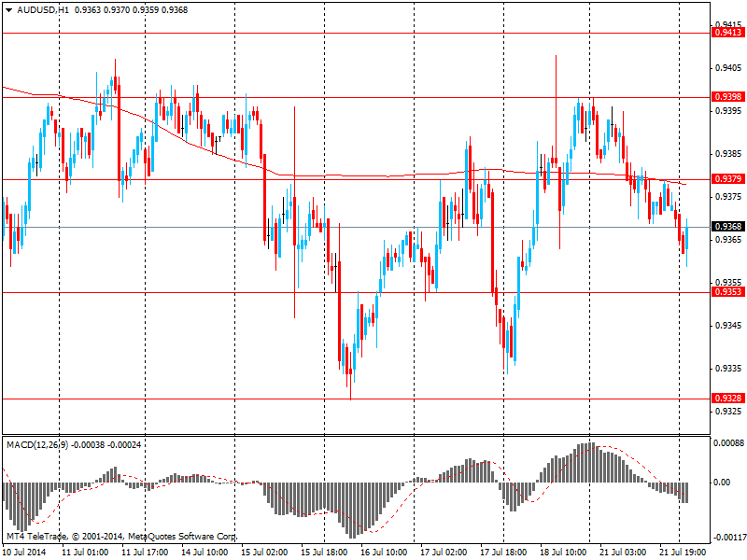Click the 0.9345 value on price scale
Screen dimensions: 747x560
pyautogui.click(x=728, y=326)
